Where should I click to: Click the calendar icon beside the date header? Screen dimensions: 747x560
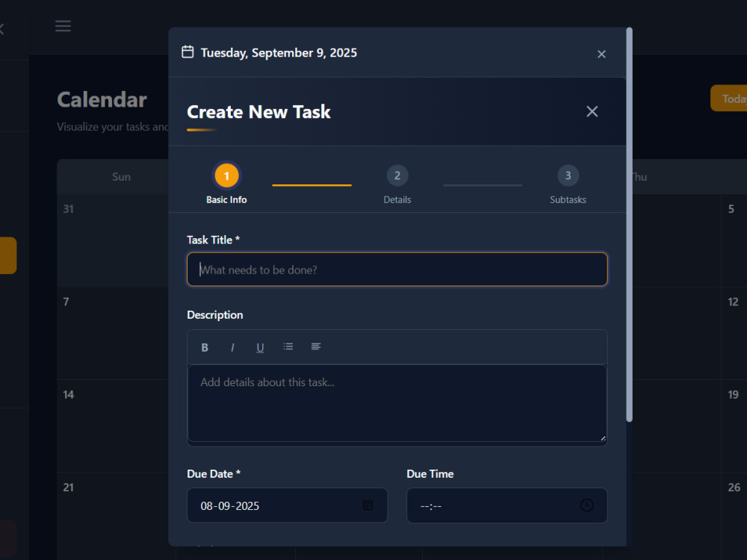tap(187, 52)
